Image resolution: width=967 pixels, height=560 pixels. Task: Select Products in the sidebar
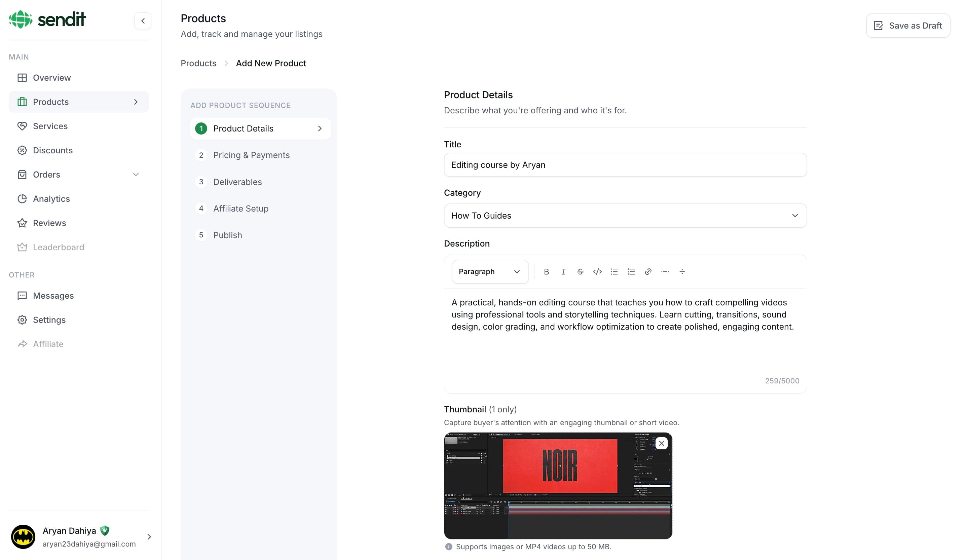click(79, 102)
